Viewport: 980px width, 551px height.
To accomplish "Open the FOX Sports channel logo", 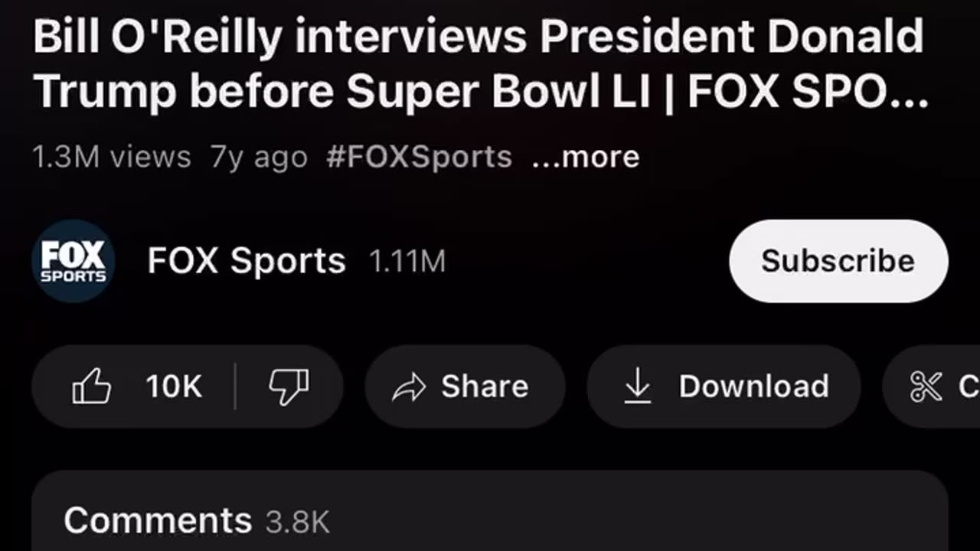I will tap(73, 261).
